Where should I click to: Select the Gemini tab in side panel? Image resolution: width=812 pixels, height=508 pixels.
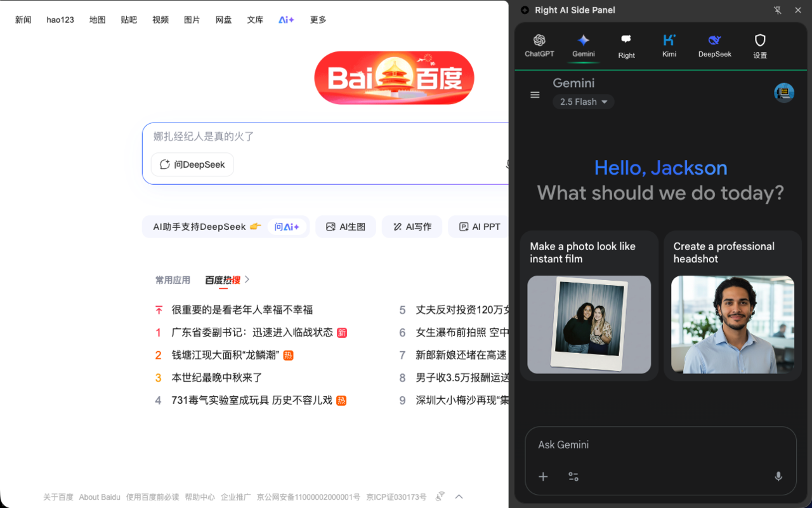point(584,46)
